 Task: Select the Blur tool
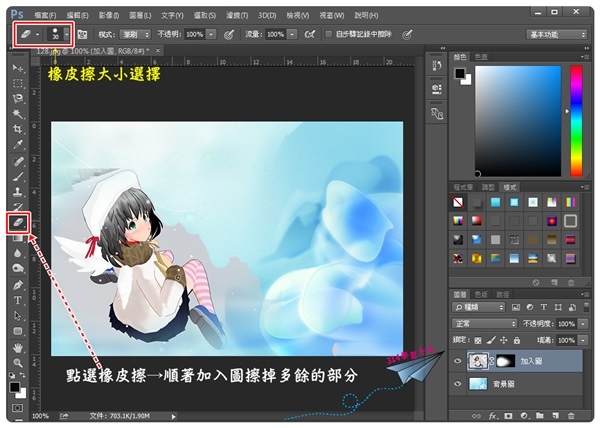click(x=18, y=253)
